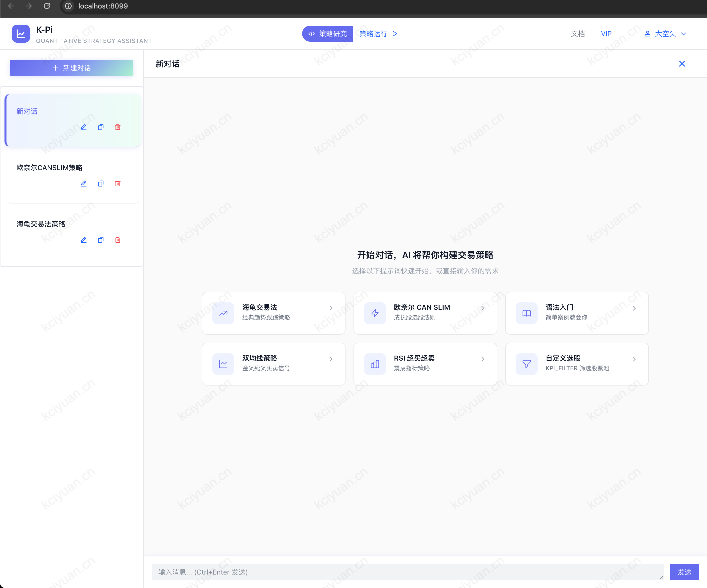Click the funnel icon on 自定义选股 card
Viewport: 707px width, 588px height.
(x=526, y=364)
